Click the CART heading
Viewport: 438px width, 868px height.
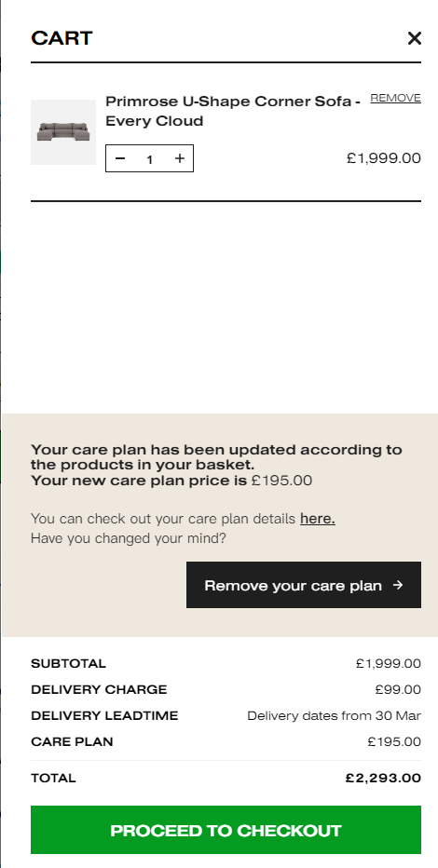point(62,38)
